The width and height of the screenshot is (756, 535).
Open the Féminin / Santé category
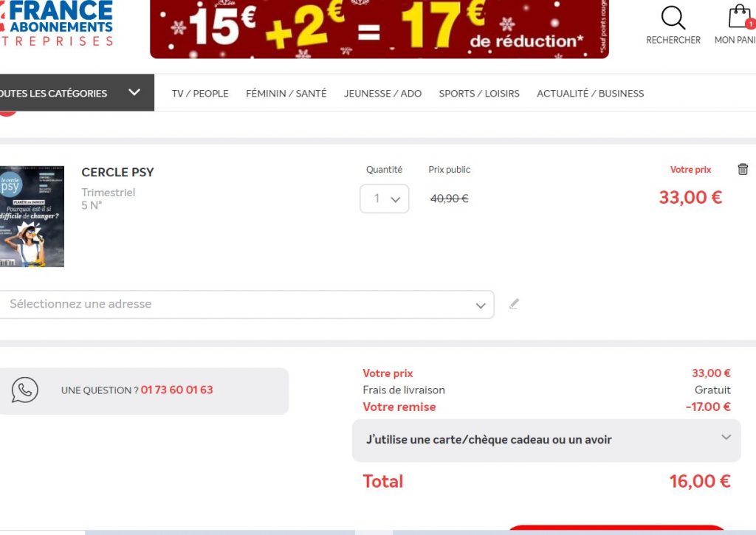coord(286,94)
